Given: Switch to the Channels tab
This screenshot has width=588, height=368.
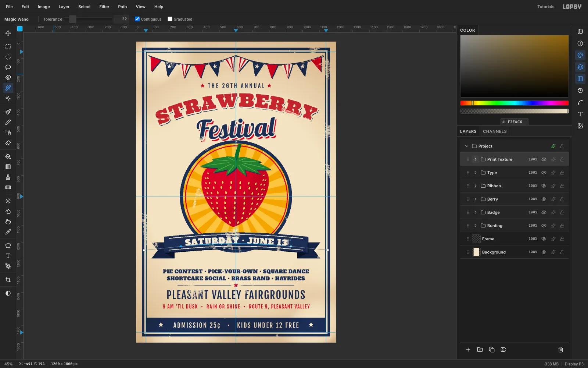Looking at the screenshot, I should (x=495, y=131).
